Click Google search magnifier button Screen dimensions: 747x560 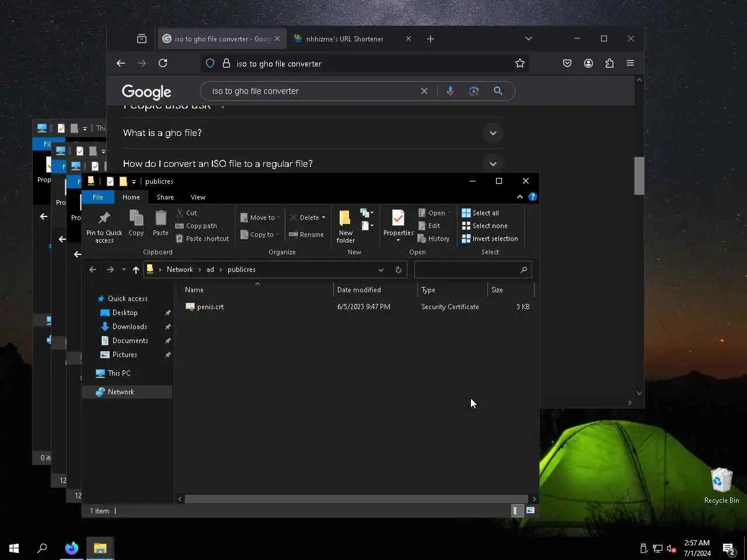[498, 91]
